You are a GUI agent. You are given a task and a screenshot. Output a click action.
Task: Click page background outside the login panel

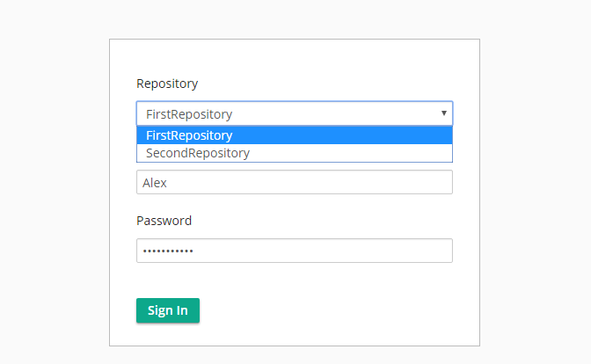tap(53, 188)
